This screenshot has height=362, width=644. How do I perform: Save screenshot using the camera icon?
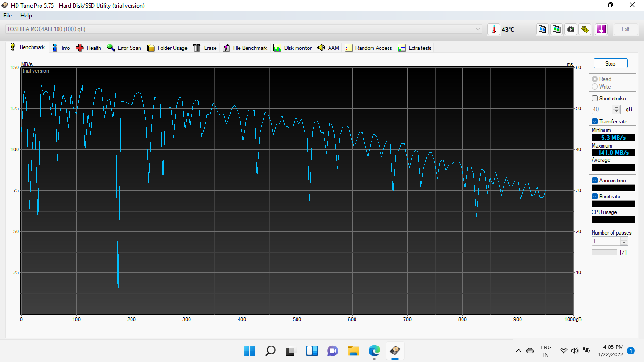pos(571,29)
